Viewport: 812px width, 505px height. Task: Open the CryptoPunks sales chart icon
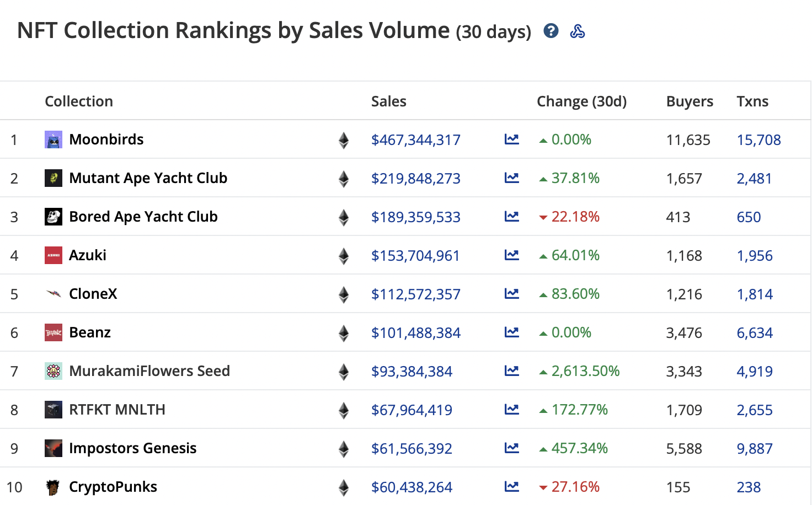pos(512,487)
